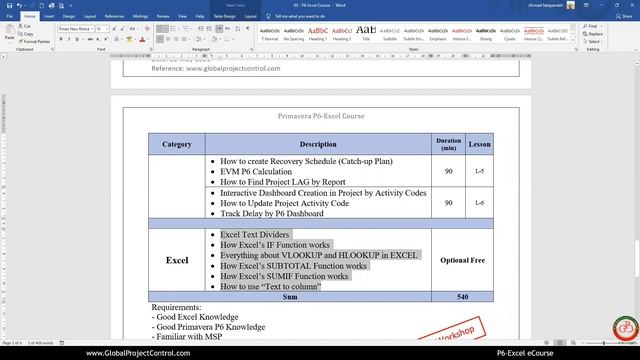Screen dimensions: 640x360
Task: Click the Undo icon in quick access toolbar
Action: coord(19,6)
